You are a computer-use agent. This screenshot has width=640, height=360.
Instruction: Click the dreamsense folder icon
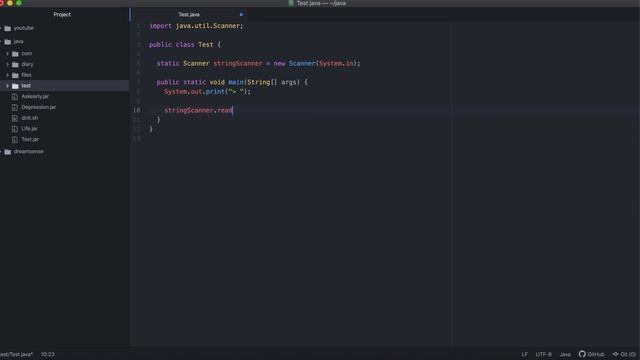click(x=8, y=152)
